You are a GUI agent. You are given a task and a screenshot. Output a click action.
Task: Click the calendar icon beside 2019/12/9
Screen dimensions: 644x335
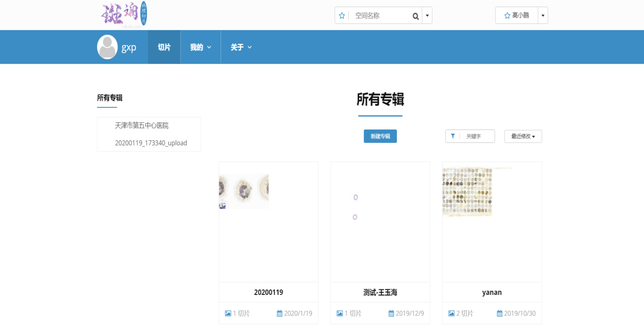point(391,313)
